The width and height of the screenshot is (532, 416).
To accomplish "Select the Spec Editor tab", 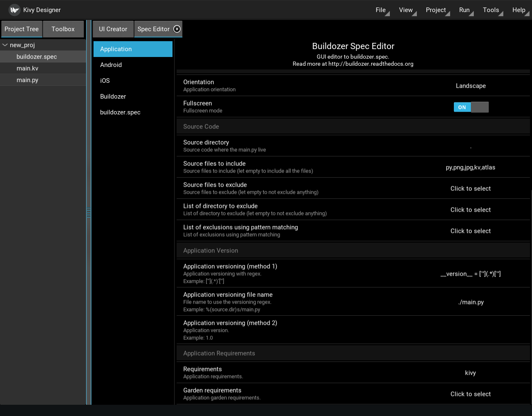I will [x=153, y=29].
